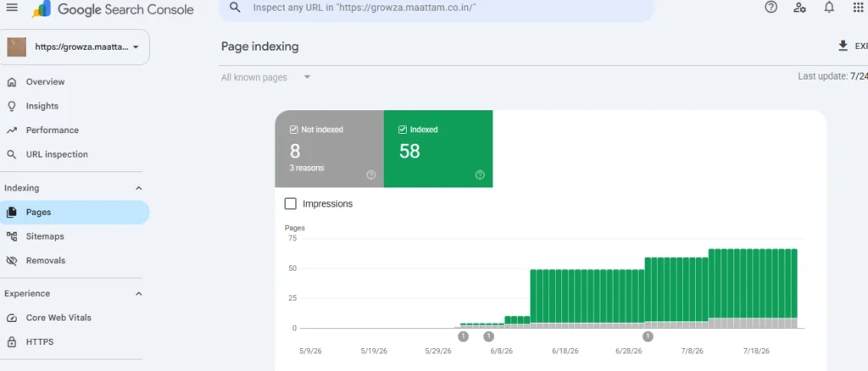This screenshot has width=868, height=371.
Task: Open Insights page
Action: pyautogui.click(x=42, y=106)
